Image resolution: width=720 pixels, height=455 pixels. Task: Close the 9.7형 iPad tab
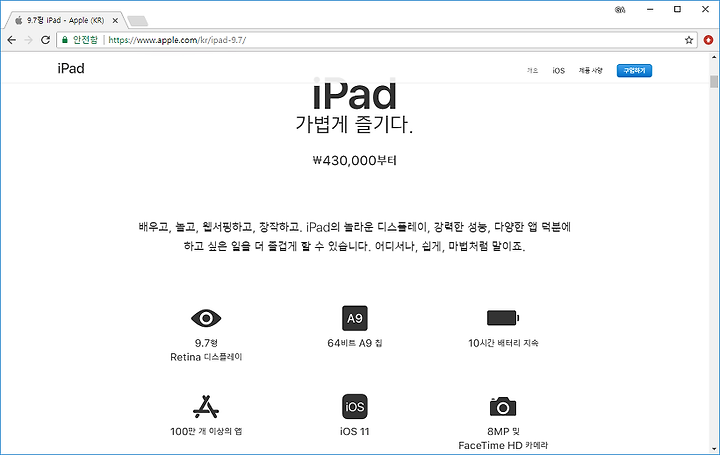pyautogui.click(x=115, y=20)
